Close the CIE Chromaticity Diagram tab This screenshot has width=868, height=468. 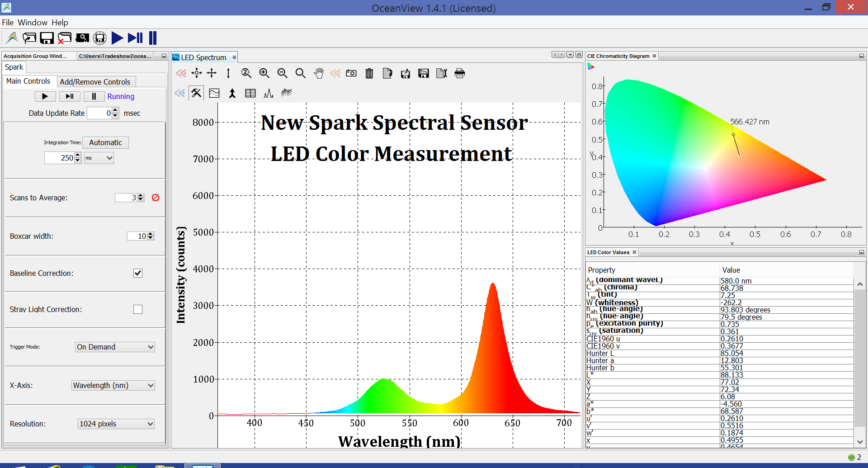[654, 56]
